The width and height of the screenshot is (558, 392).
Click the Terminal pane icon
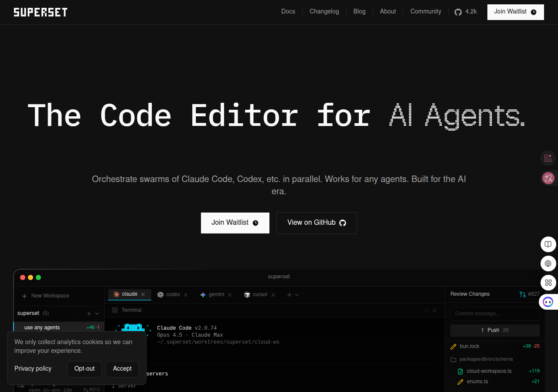click(115, 310)
